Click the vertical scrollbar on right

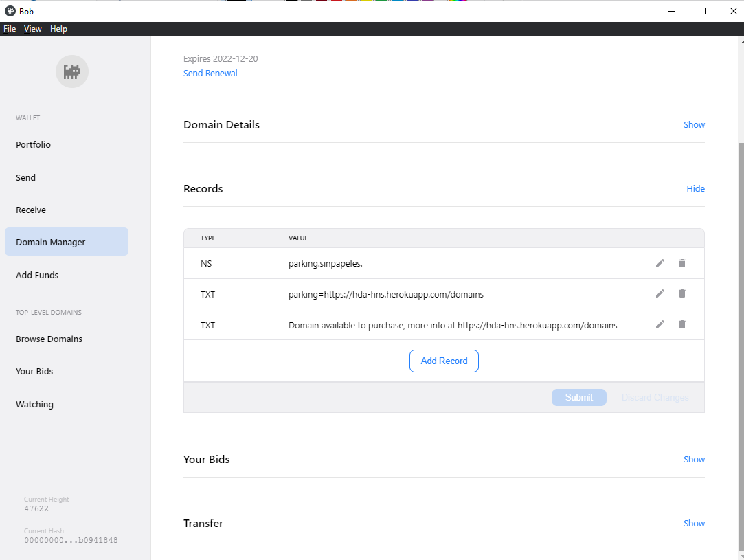coord(741,344)
